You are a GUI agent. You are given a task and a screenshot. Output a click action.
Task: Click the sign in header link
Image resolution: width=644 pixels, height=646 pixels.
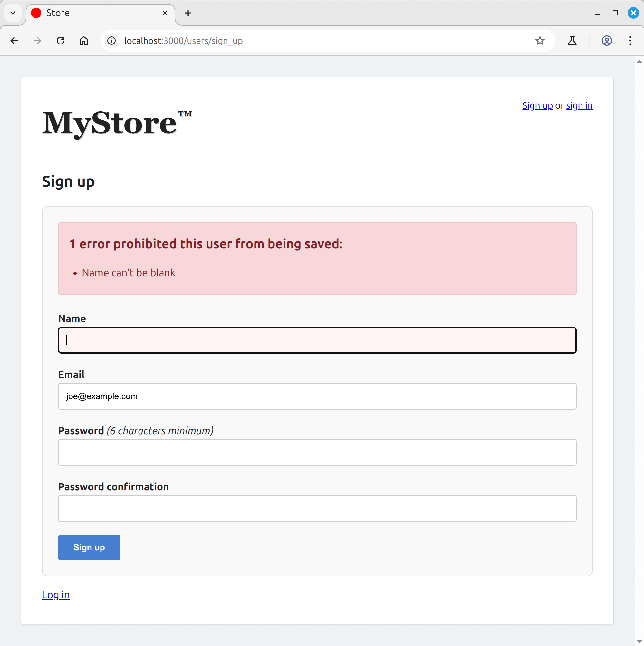(x=579, y=106)
